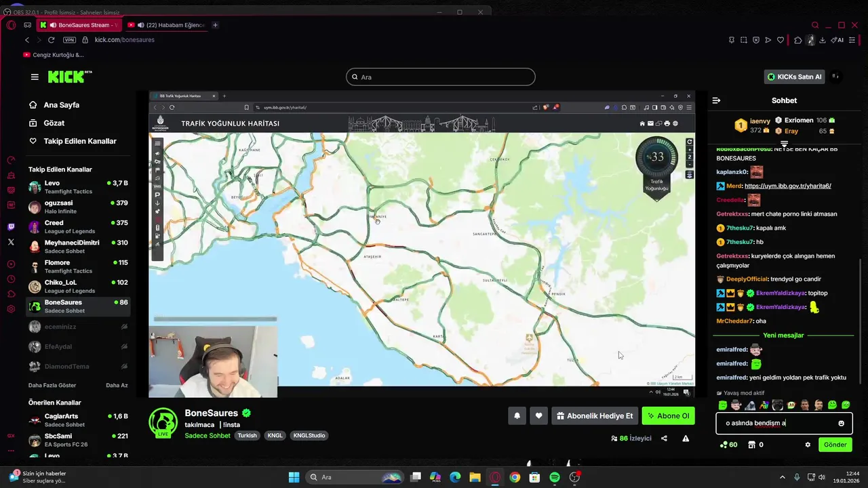Open the Kick hamburger menu
868x488 pixels.
pyautogui.click(x=35, y=77)
